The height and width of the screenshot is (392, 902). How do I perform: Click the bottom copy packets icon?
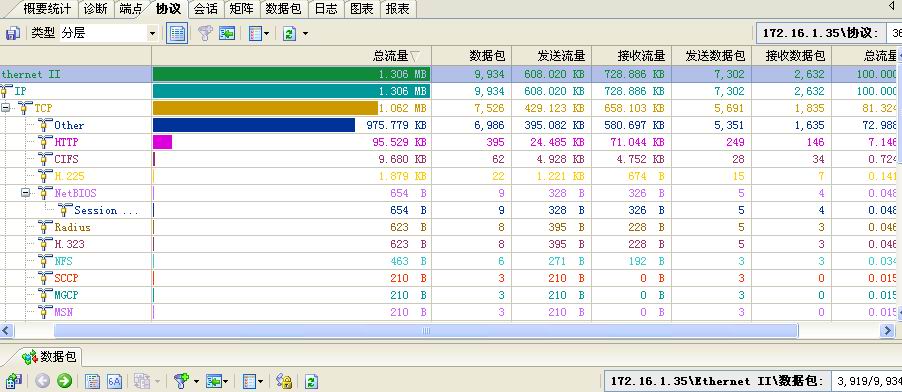click(x=142, y=381)
